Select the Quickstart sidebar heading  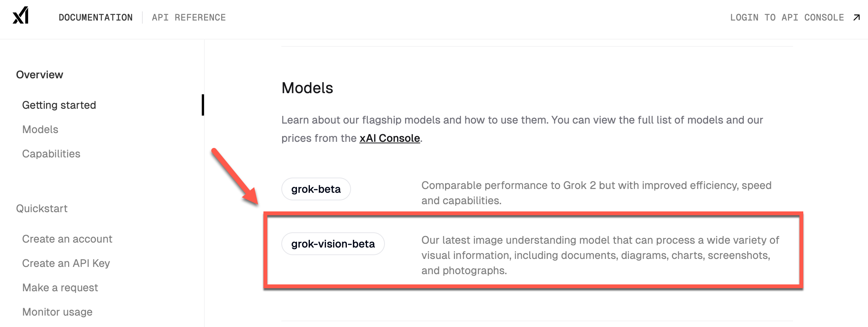pos(42,208)
